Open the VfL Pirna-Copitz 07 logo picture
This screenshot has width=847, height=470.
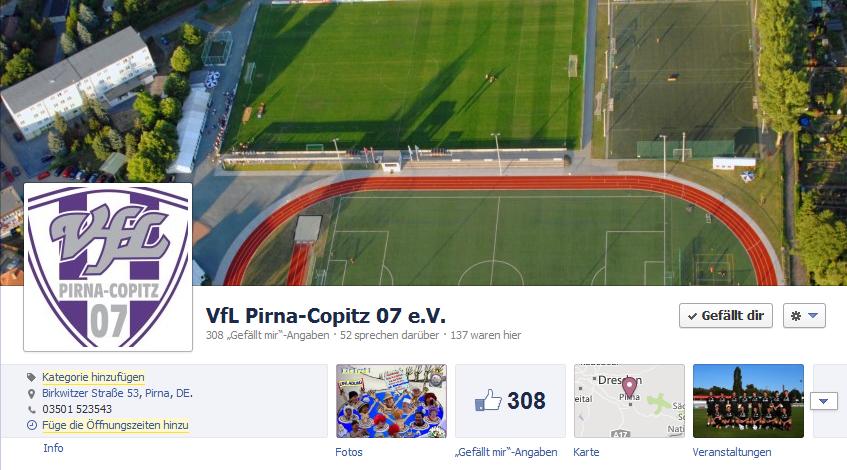[x=108, y=267]
